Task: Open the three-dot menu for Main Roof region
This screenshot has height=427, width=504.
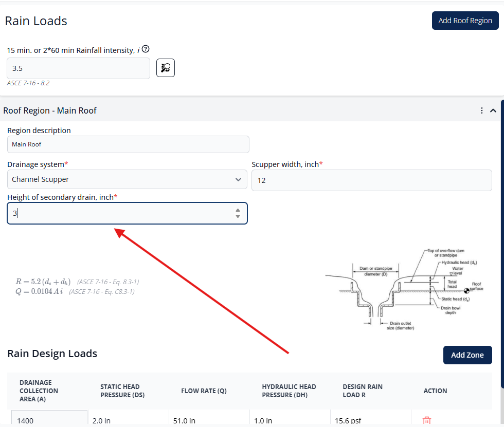Action: (482, 110)
